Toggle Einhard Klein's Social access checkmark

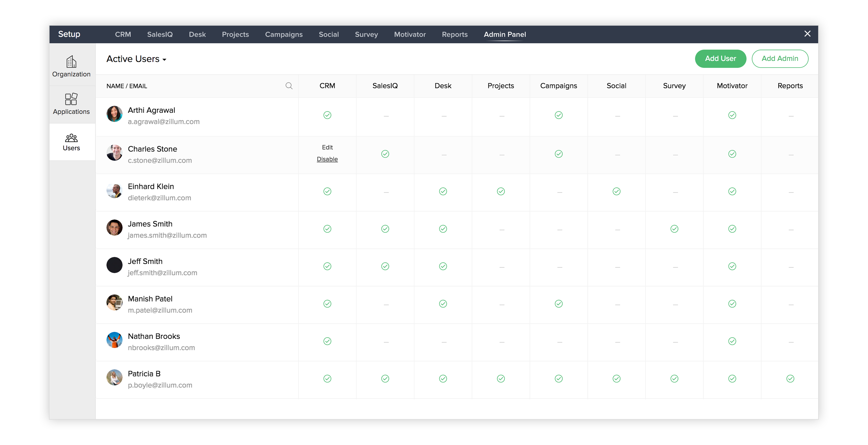(616, 192)
